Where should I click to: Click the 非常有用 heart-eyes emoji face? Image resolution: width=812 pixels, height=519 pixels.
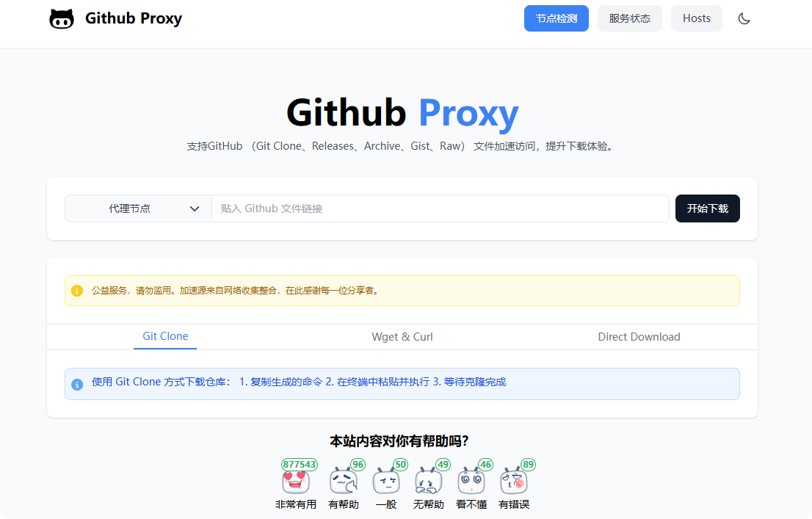click(296, 482)
